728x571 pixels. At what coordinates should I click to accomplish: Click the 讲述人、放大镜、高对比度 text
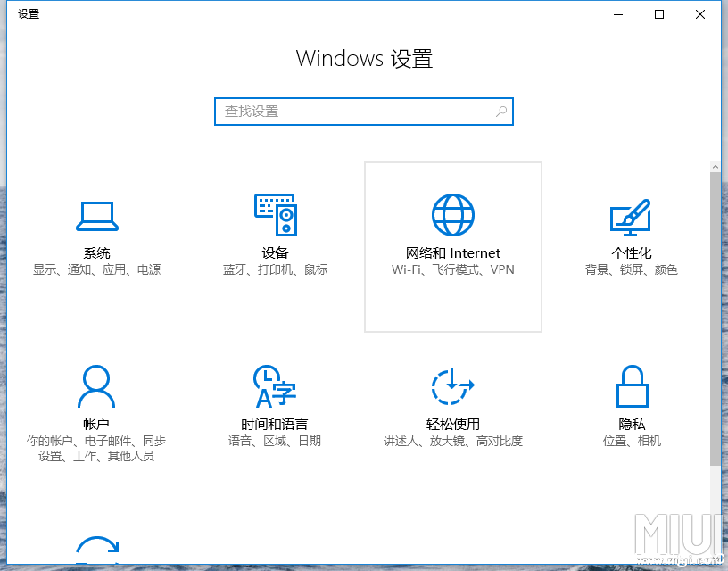click(x=452, y=440)
